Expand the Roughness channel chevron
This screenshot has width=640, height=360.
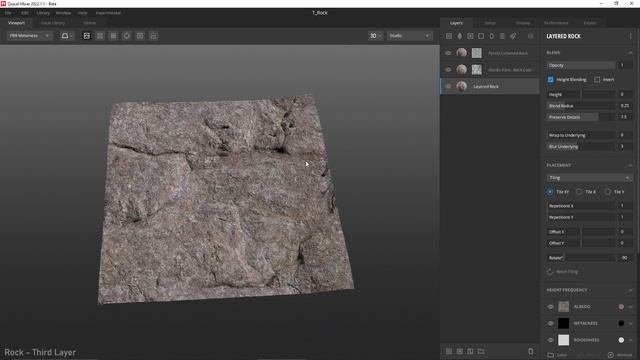point(631,340)
